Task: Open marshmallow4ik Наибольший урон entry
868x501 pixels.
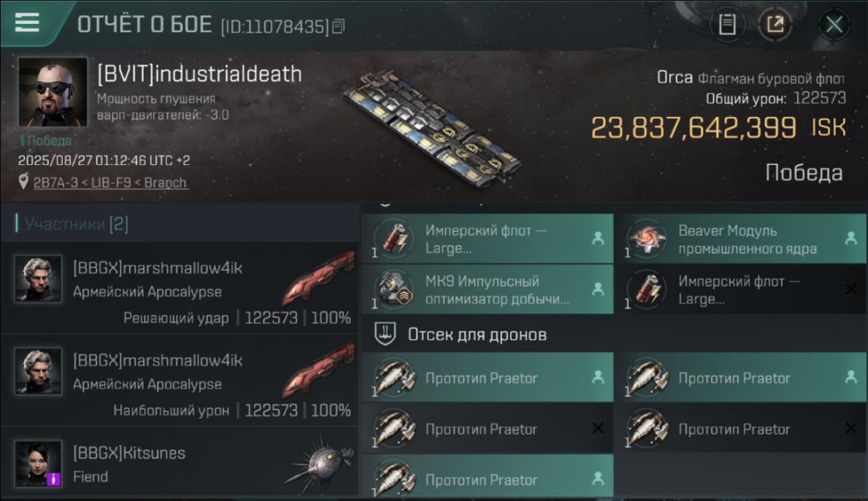Action: coord(179,380)
